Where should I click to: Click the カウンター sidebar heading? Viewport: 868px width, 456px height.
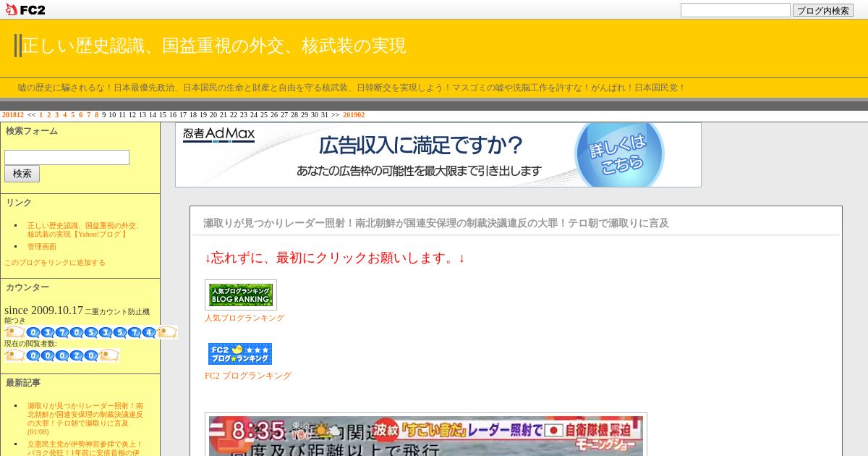tap(27, 287)
